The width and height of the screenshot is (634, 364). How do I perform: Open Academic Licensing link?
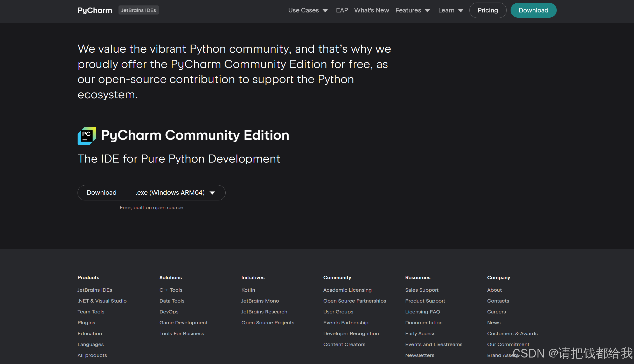pos(347,290)
